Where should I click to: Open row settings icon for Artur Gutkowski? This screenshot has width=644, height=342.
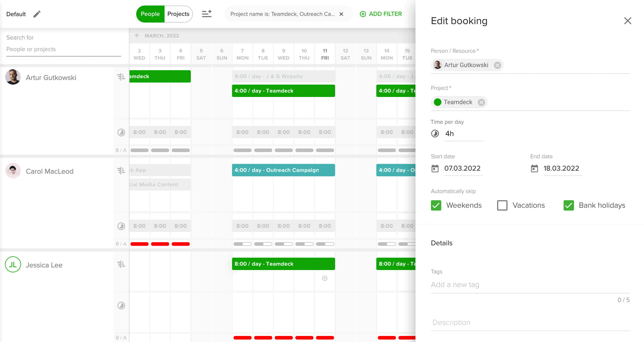click(x=121, y=77)
